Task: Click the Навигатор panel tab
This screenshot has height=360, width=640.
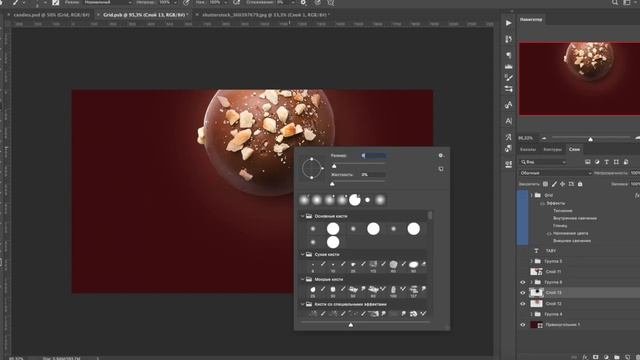Action: pos(531,19)
